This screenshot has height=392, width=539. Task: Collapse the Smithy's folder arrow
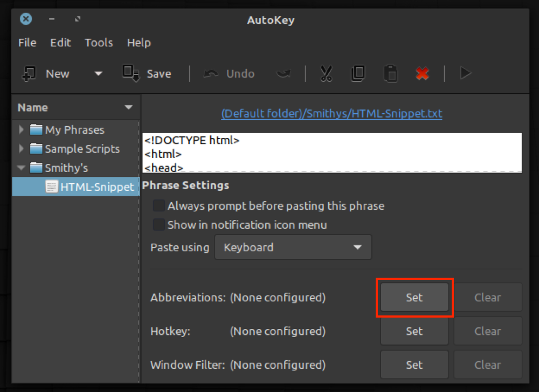tap(21, 168)
